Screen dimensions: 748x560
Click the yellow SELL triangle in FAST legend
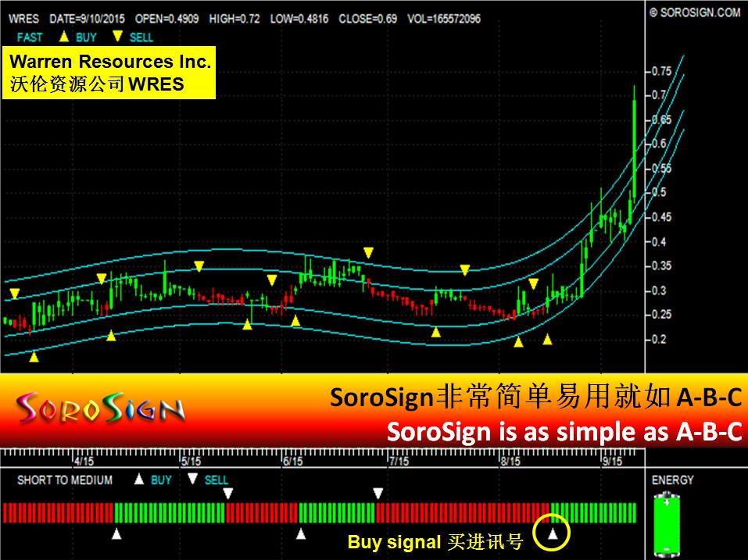117,36
